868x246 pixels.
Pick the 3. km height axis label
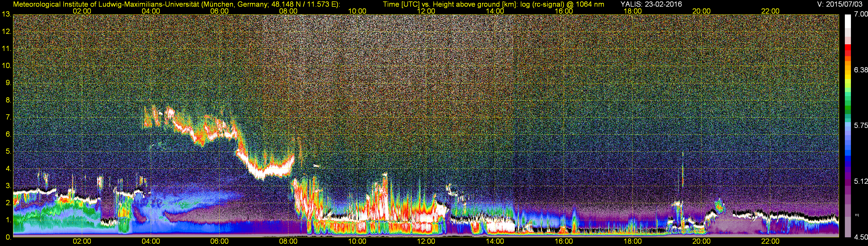tap(8, 186)
